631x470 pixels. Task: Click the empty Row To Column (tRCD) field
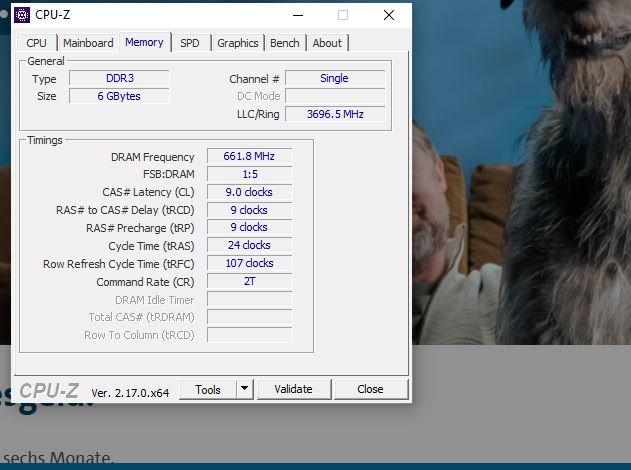coord(250,335)
